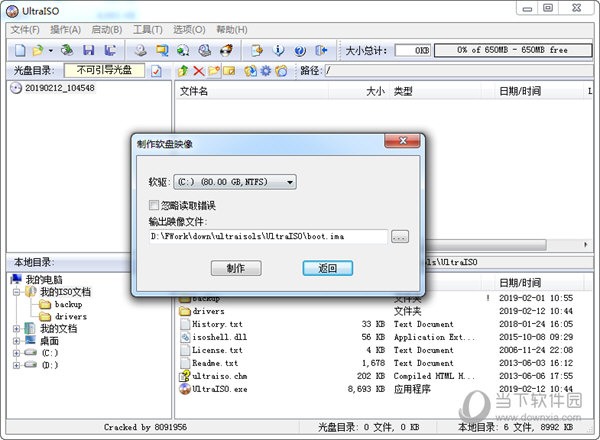Click the disc list horizontal scrollbar

pos(486,244)
